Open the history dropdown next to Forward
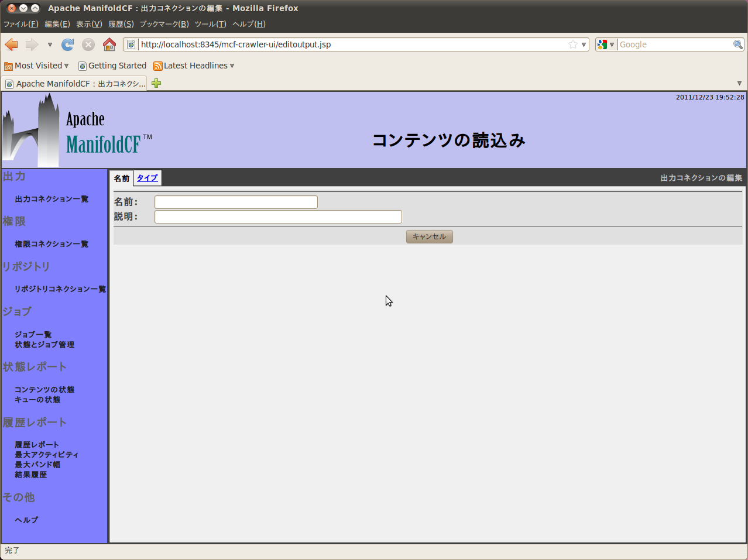This screenshot has height=560, width=748. pyautogui.click(x=50, y=44)
